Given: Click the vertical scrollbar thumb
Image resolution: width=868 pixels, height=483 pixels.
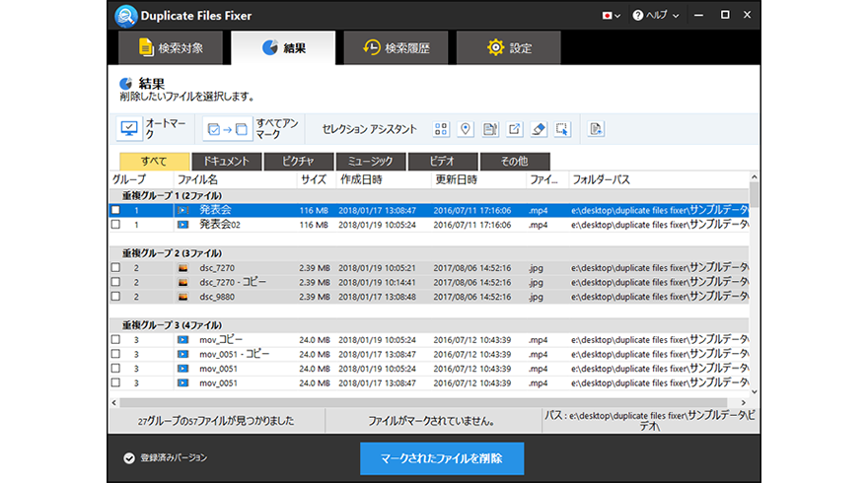Looking at the screenshot, I should [754, 195].
